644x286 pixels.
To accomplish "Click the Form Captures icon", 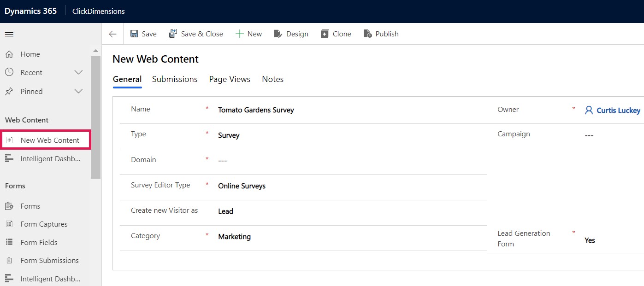I will pos(9,224).
